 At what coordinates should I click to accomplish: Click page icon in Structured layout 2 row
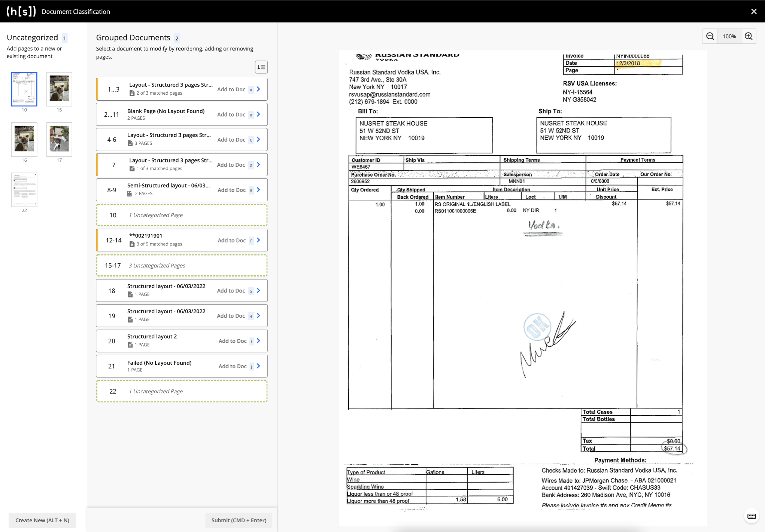pyautogui.click(x=130, y=345)
